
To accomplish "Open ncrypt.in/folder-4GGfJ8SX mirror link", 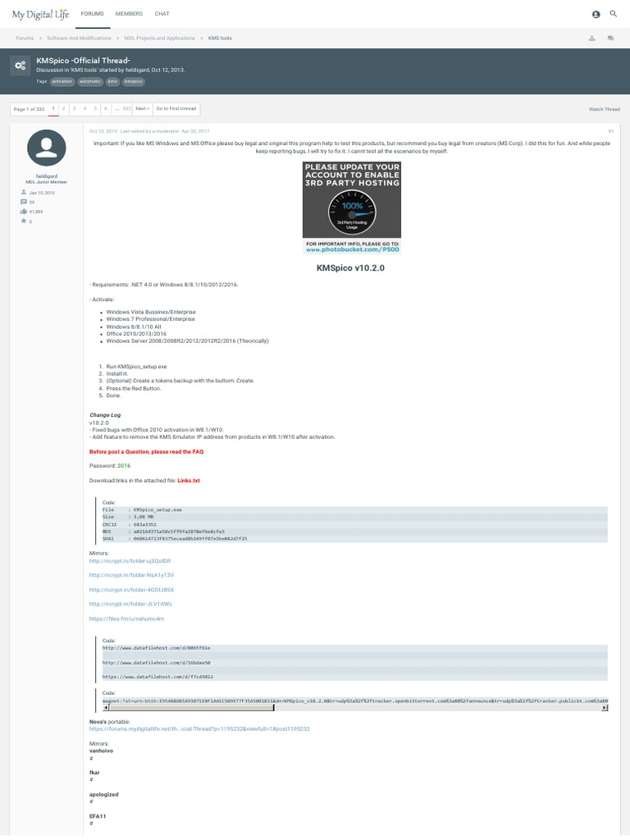I will (x=132, y=590).
